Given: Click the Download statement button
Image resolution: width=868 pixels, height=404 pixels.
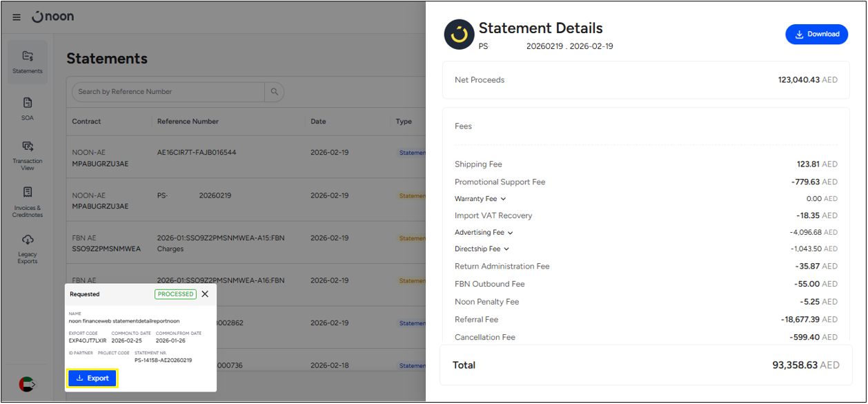Looking at the screenshot, I should (816, 35).
